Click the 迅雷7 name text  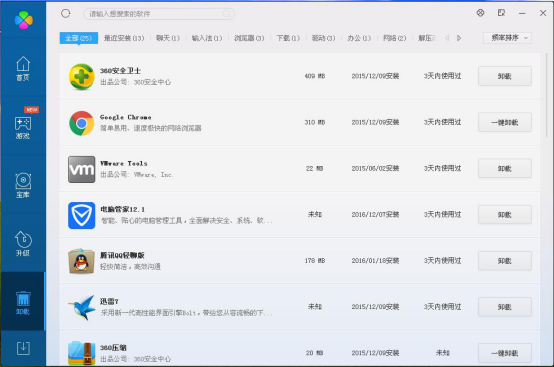(109, 301)
